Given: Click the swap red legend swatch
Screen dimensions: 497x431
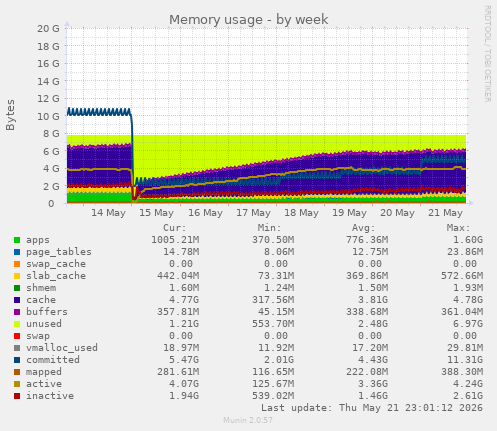Looking at the screenshot, I should [17, 336].
